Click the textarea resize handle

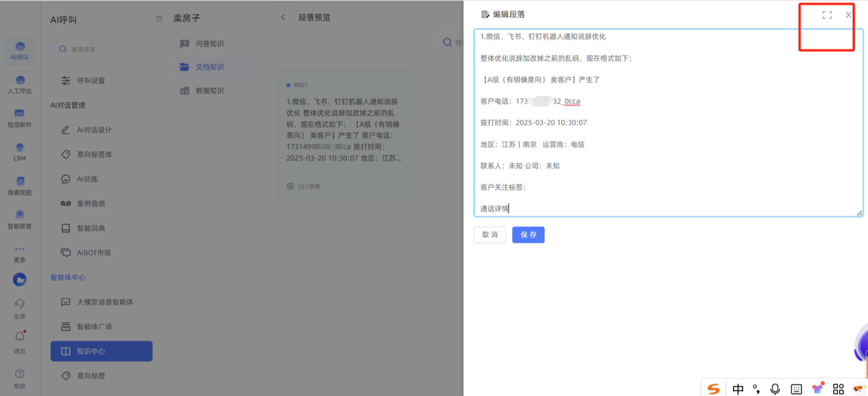click(859, 213)
